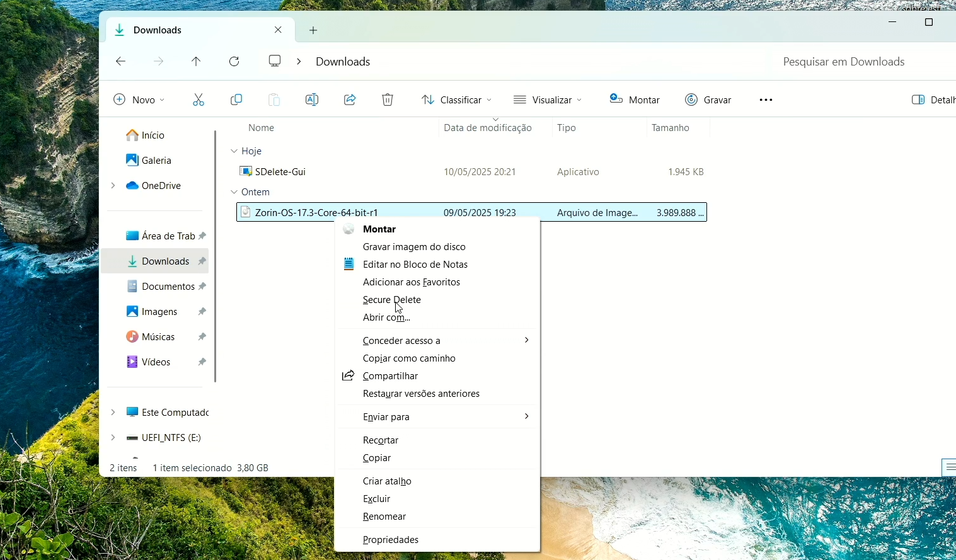The width and height of the screenshot is (956, 560).
Task: Open the See more three-dots menu
Action: pos(766,100)
